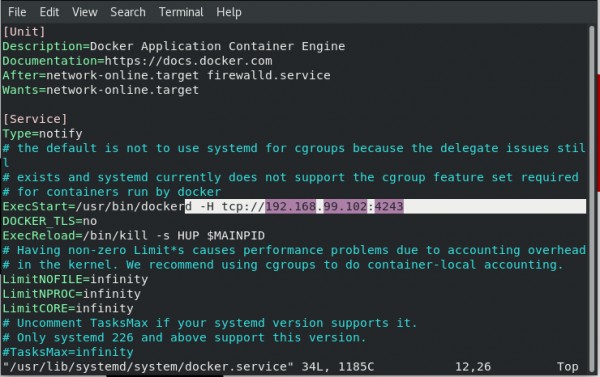Screen dimensions: 600x377
Task: Click the port number 4243
Action: (x=389, y=206)
